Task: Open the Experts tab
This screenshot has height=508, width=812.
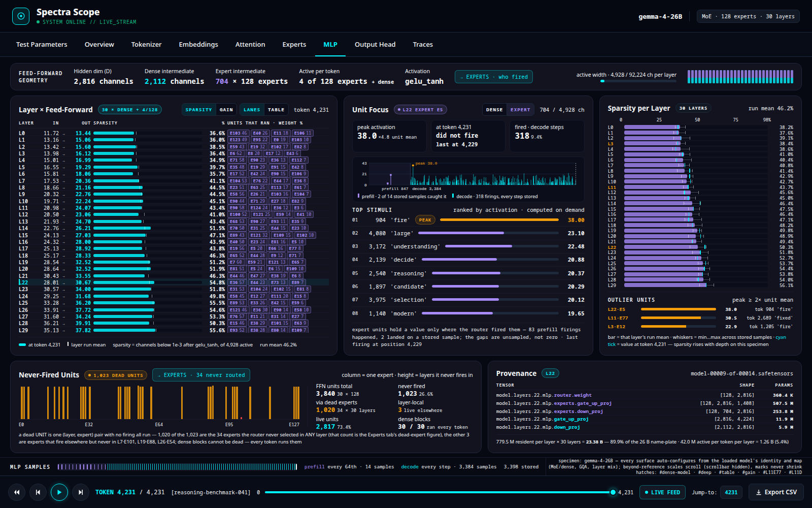Action: coord(294,45)
